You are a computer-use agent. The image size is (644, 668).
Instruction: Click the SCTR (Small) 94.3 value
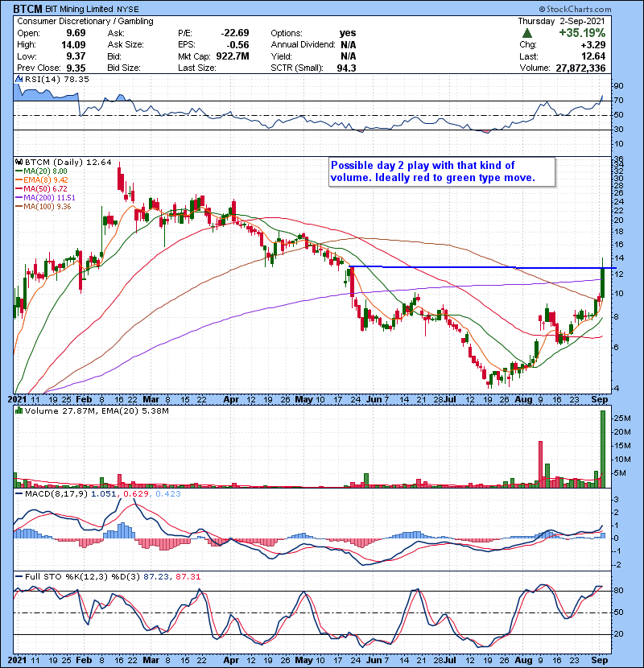tap(346, 68)
